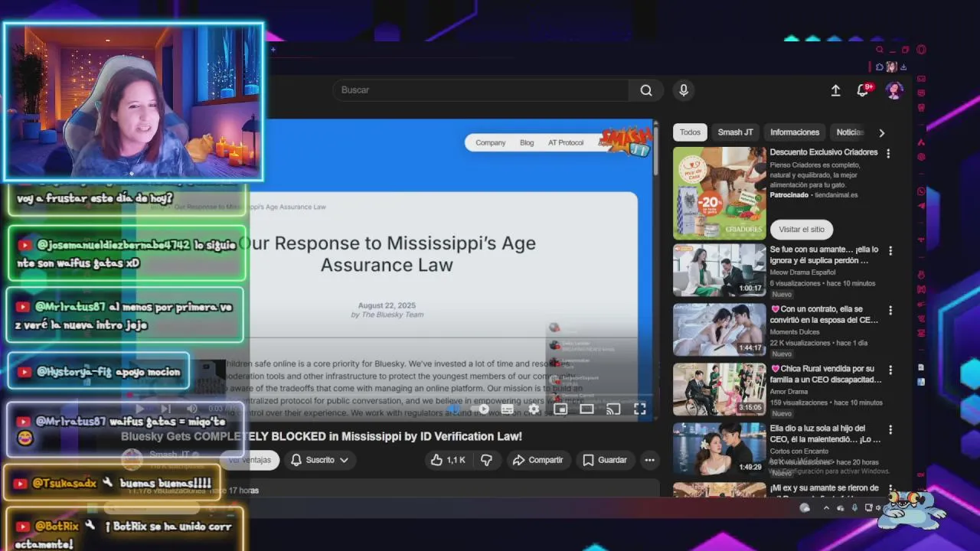Click the Amor Drama channel name
The width and height of the screenshot is (980, 551).
click(x=789, y=392)
